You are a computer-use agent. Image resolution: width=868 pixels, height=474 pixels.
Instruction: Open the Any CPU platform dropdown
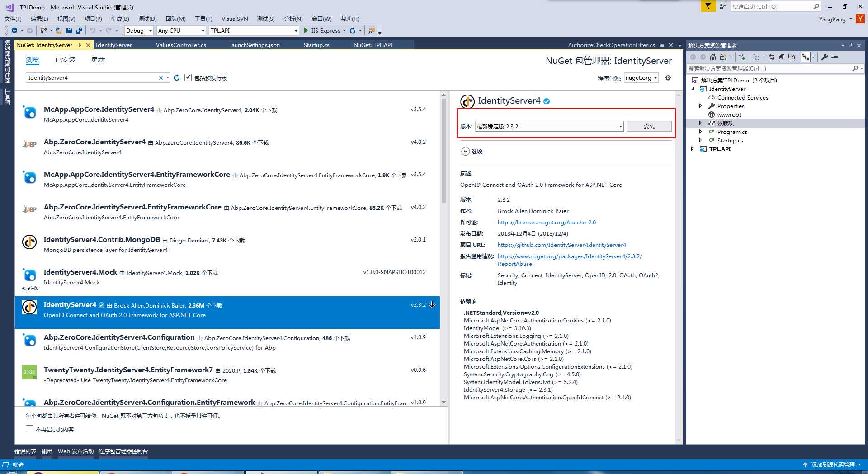click(181, 30)
